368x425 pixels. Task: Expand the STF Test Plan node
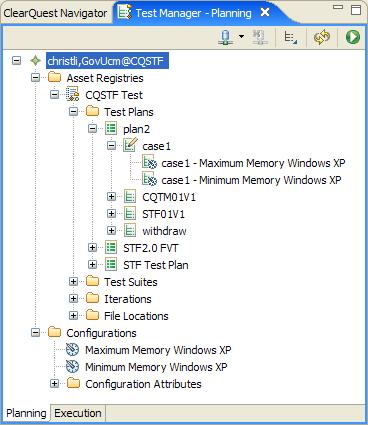pyautogui.click(x=92, y=265)
